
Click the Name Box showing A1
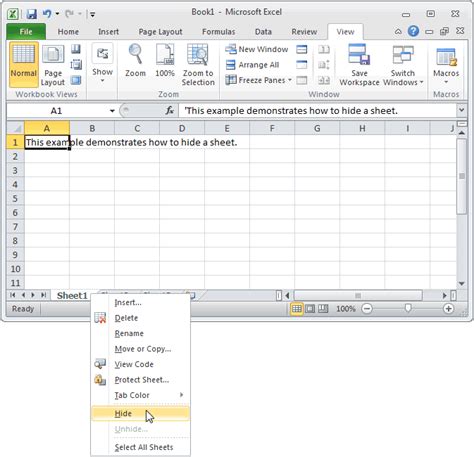tap(56, 111)
